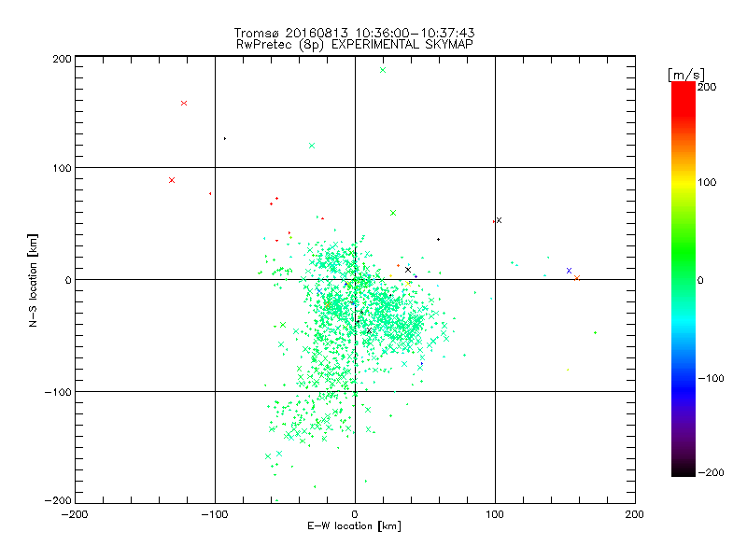747x560 pixels.
Task: Click the colorbar label '0'
Action: [x=700, y=280]
